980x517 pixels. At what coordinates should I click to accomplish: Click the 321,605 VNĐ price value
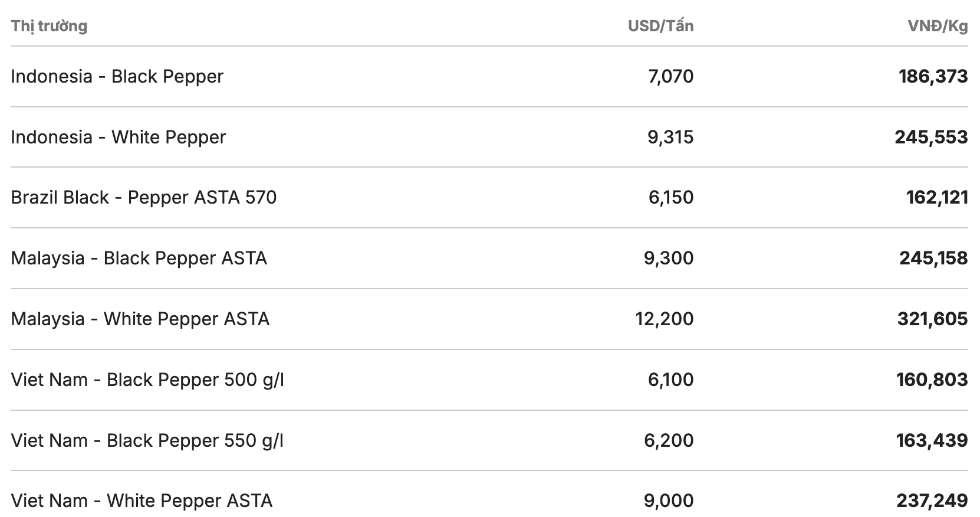point(932,319)
